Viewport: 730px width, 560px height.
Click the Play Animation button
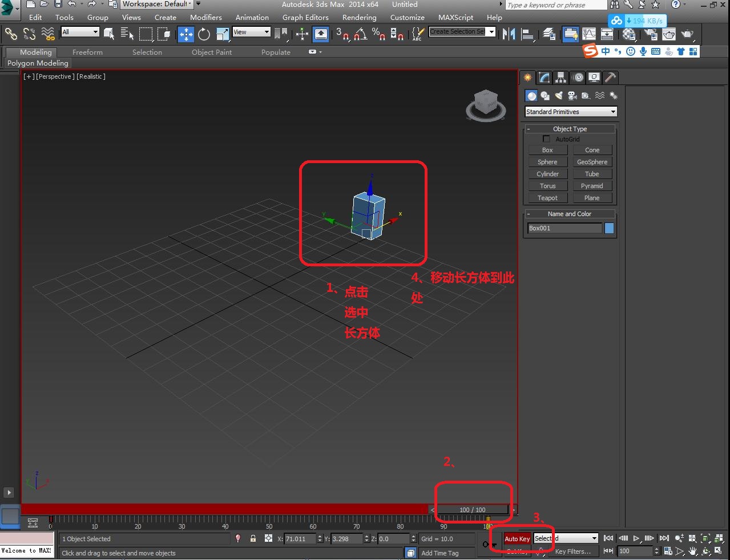point(636,538)
